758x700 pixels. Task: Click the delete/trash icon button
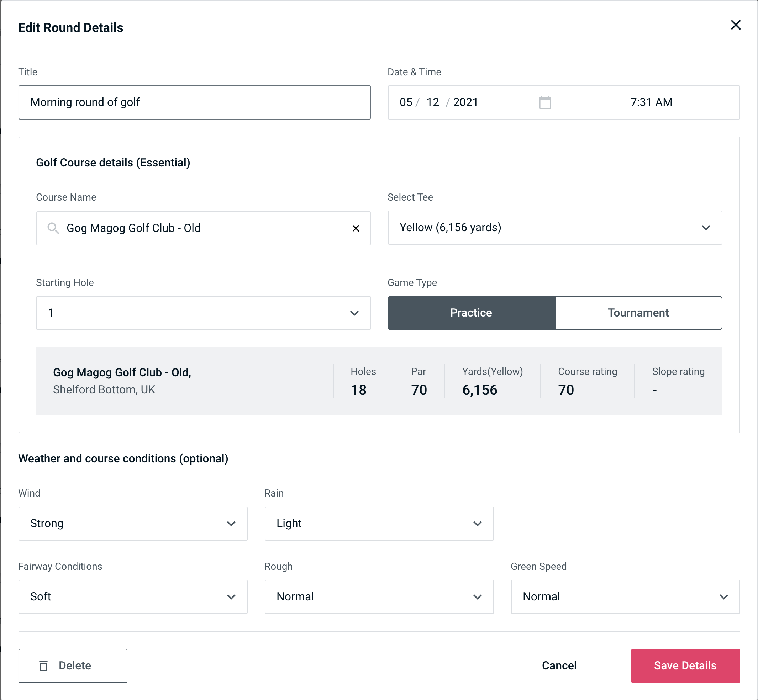(44, 666)
